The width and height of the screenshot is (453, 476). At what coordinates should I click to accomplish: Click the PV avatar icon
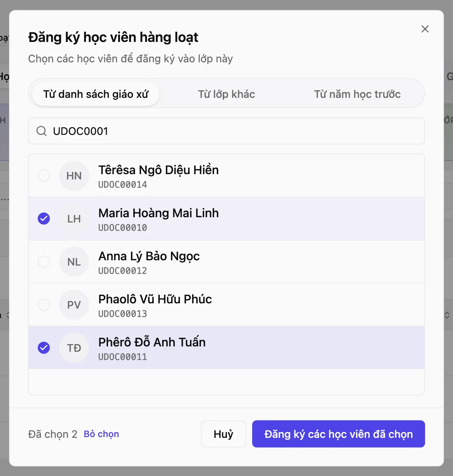(x=74, y=305)
